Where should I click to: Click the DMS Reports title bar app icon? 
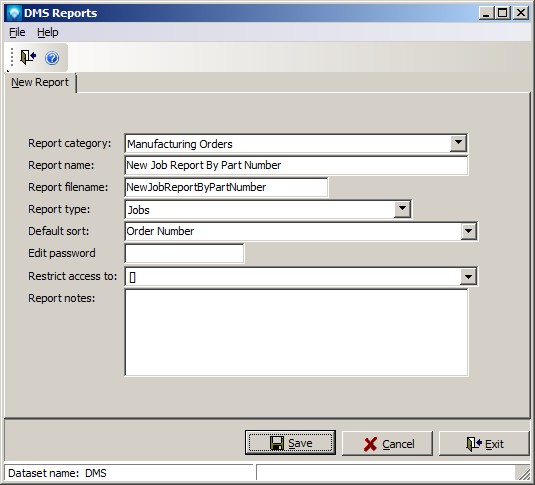pyautogui.click(x=14, y=13)
